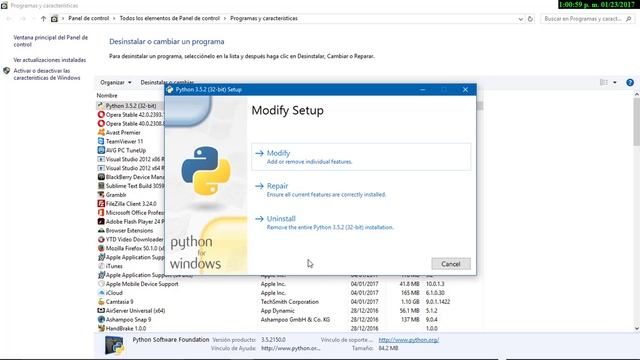
Task: Click the Microsoft Office icon in list
Action: [x=101, y=213]
